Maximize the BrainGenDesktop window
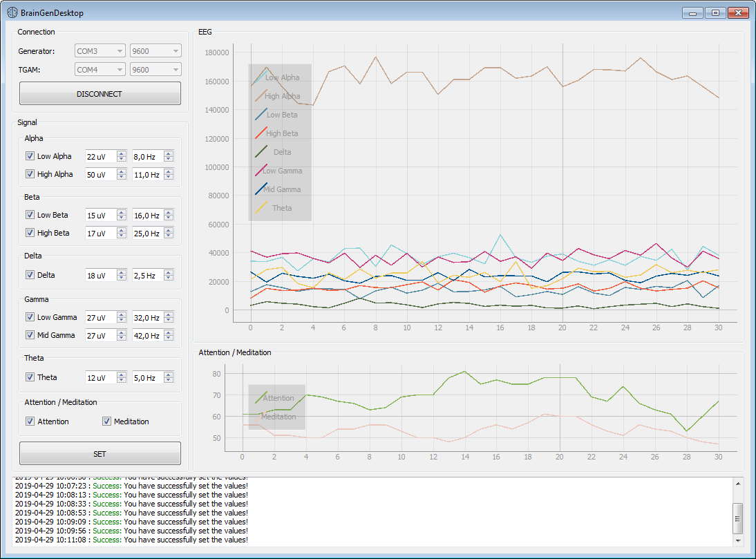Image resolution: width=756 pixels, height=559 pixels. (x=715, y=12)
